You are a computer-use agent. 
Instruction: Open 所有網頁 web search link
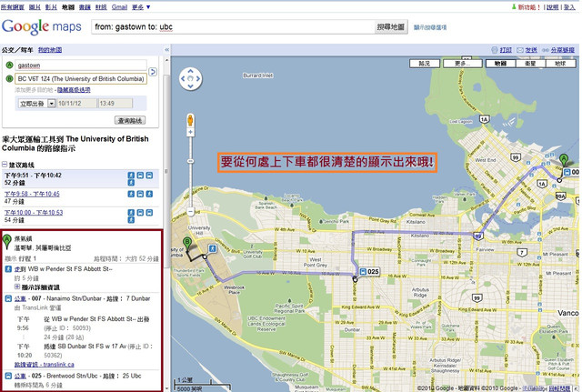pos(13,7)
